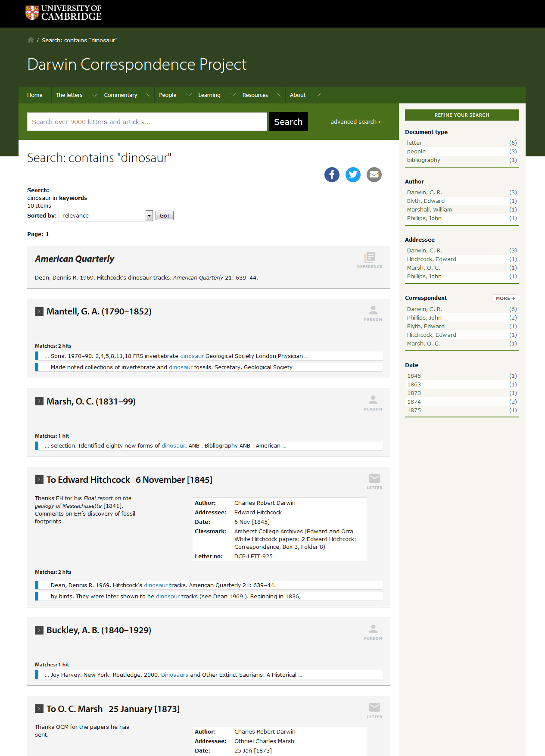Screen dimensions: 545x756
Task: Share search on Twitter
Action: [353, 174]
